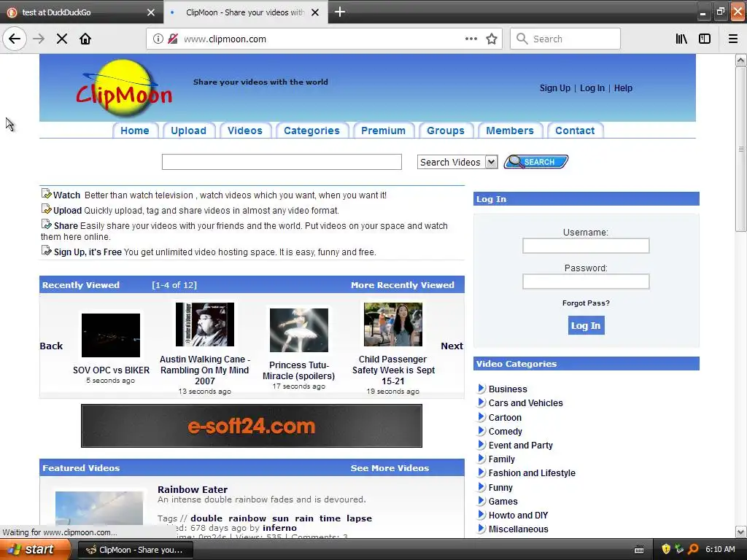Open the Premium navigation tab

[x=383, y=131]
